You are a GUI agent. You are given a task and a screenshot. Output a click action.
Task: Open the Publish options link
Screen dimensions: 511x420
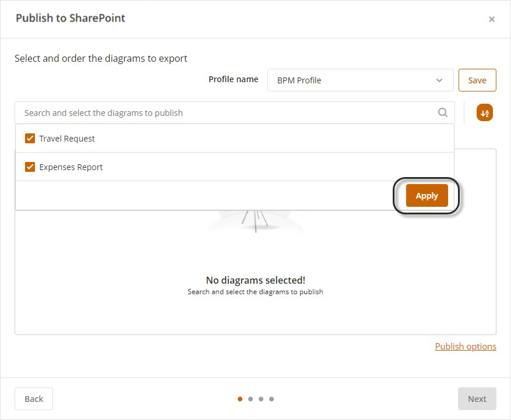point(466,347)
